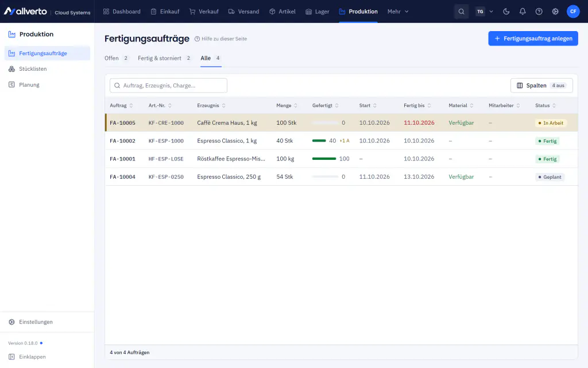Switch to the Offen tab
This screenshot has height=368, width=588.
tap(116, 58)
